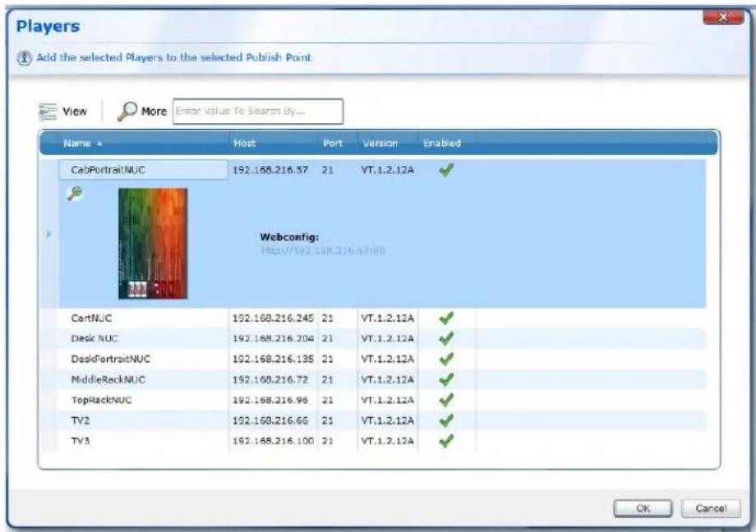Click host 192.168.216.96 cell
Screen dimensions: 756x532
pyautogui.click(x=270, y=400)
